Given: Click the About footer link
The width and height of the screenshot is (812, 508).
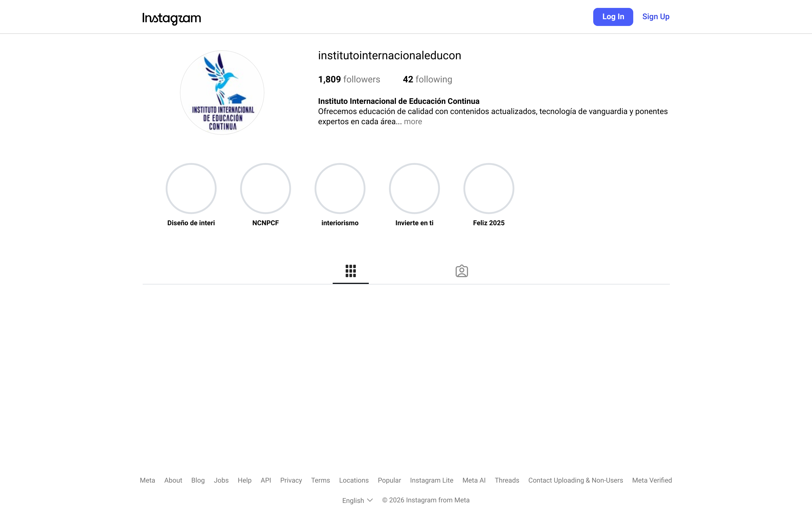Looking at the screenshot, I should point(173,480).
